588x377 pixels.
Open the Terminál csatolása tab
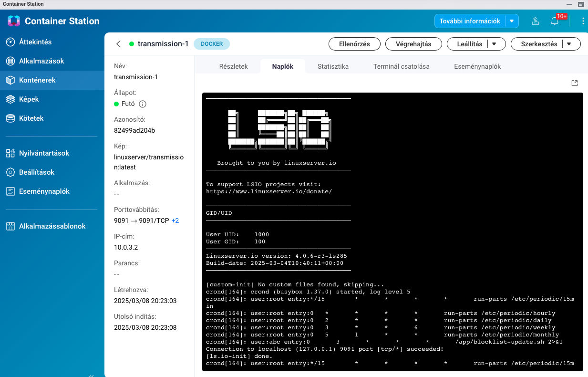(401, 66)
